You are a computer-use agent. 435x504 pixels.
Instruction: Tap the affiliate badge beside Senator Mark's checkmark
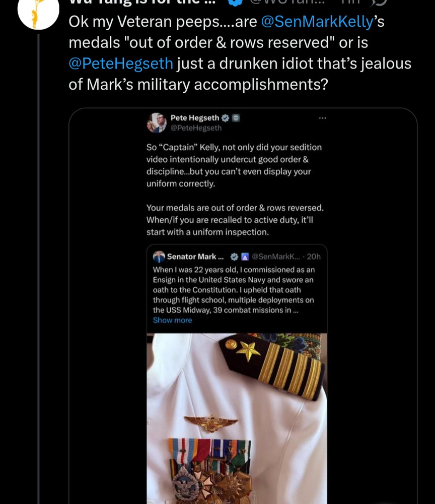[244, 257]
